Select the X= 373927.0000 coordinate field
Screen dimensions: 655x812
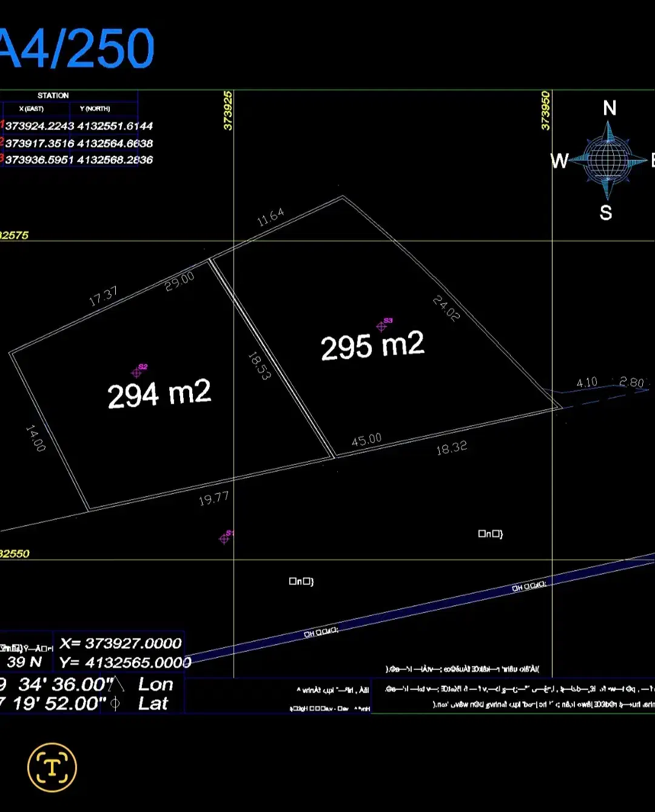pyautogui.click(x=120, y=643)
